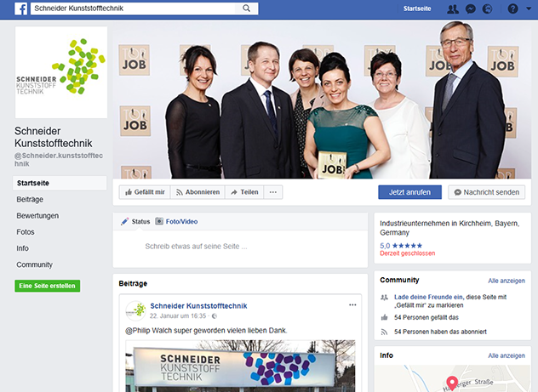This screenshot has height=392, width=538.
Task: Open Bewertungen in the left sidebar
Action: (x=38, y=216)
